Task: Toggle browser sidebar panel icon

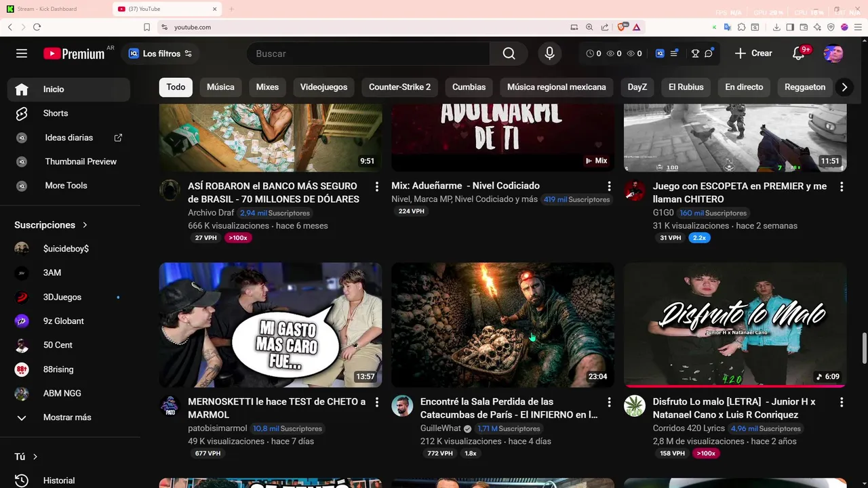Action: tap(790, 27)
